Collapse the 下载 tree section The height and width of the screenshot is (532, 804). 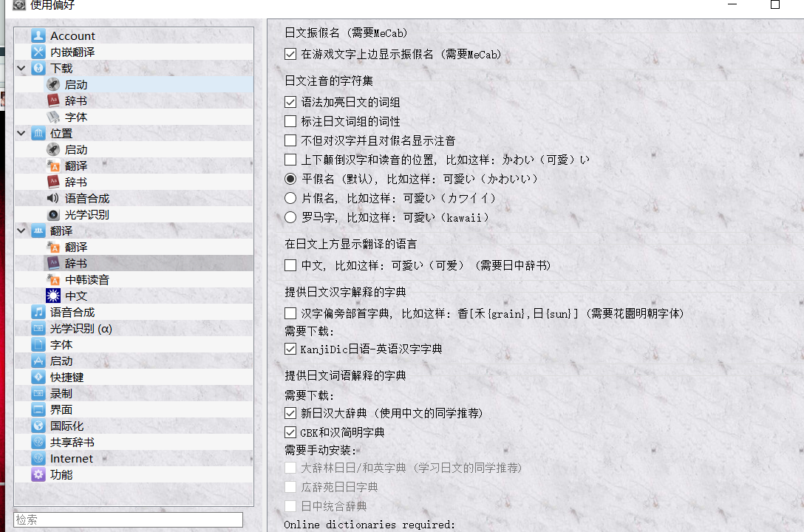pos(21,68)
